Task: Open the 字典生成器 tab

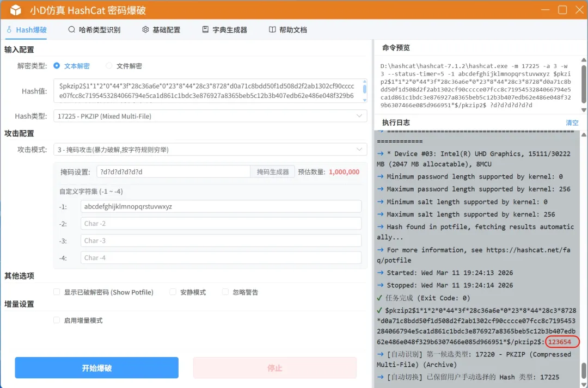Action: [x=224, y=29]
